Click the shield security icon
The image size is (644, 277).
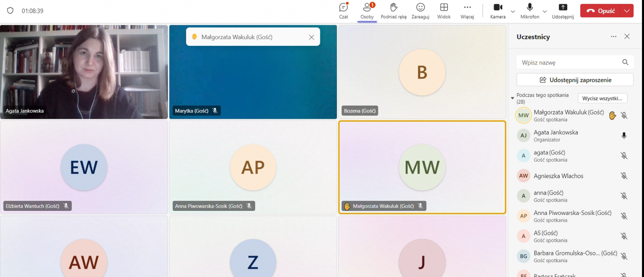point(10,11)
